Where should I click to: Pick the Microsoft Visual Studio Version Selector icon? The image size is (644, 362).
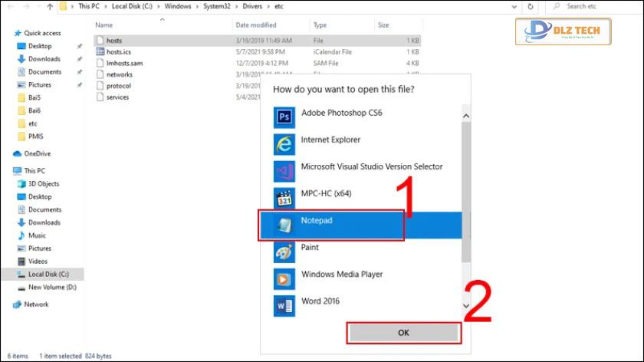[284, 171]
